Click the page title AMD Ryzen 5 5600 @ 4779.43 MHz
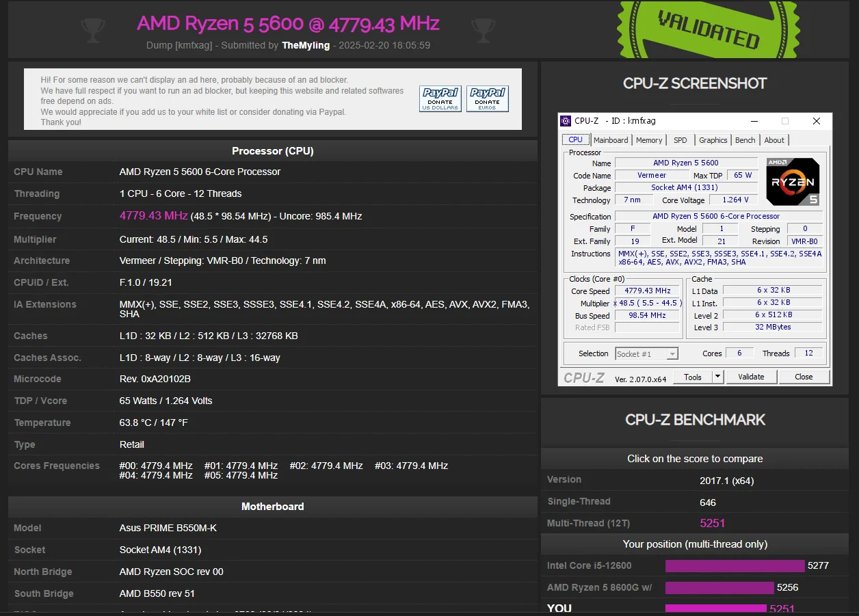The height and width of the screenshot is (616, 859). [288, 23]
